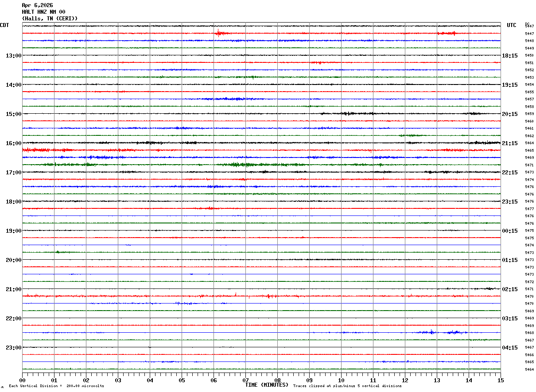Viewport: 536px width, 392px height.
Task: Pick minute 05 on the time axis
Action: (182, 380)
